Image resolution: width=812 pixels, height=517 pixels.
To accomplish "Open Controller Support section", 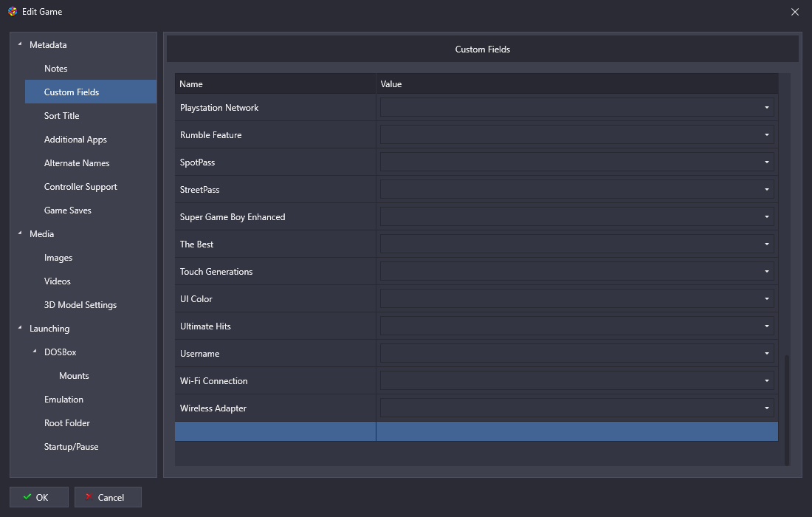I will click(x=80, y=187).
